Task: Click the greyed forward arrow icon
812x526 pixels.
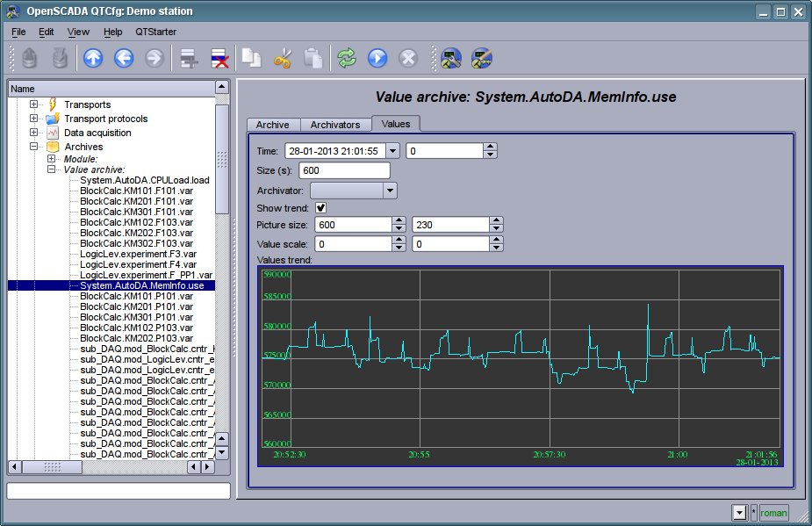Action: point(154,58)
